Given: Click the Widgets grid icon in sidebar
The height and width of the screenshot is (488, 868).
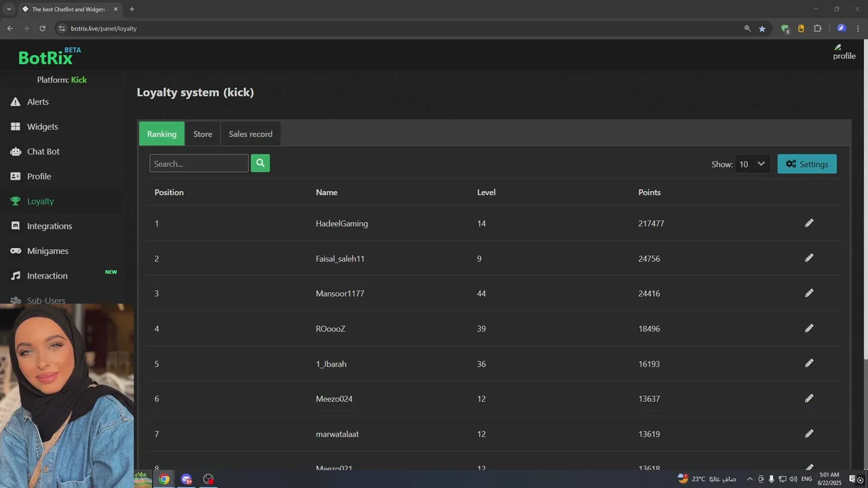Looking at the screenshot, I should pyautogui.click(x=15, y=127).
